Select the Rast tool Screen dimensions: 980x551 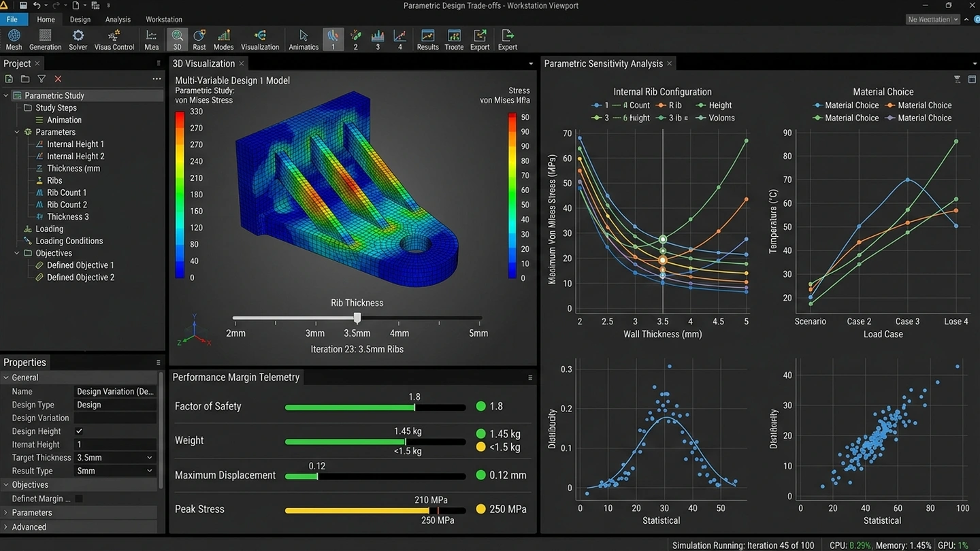tap(199, 40)
